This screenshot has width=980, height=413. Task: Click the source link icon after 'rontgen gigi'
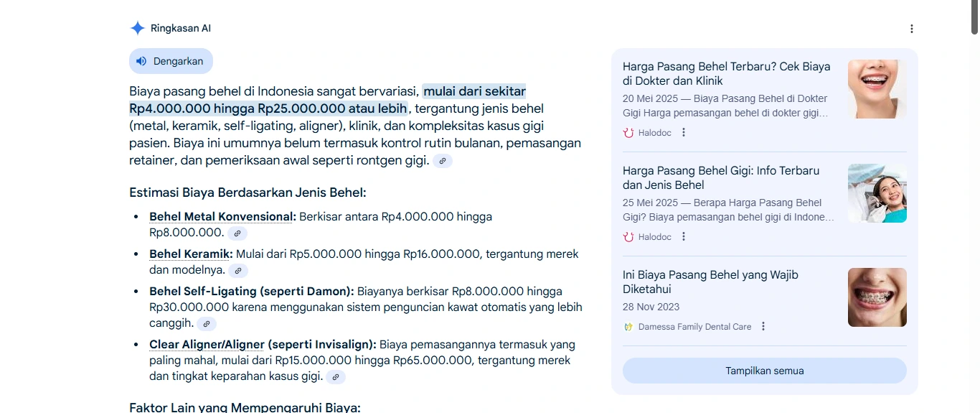click(x=443, y=161)
